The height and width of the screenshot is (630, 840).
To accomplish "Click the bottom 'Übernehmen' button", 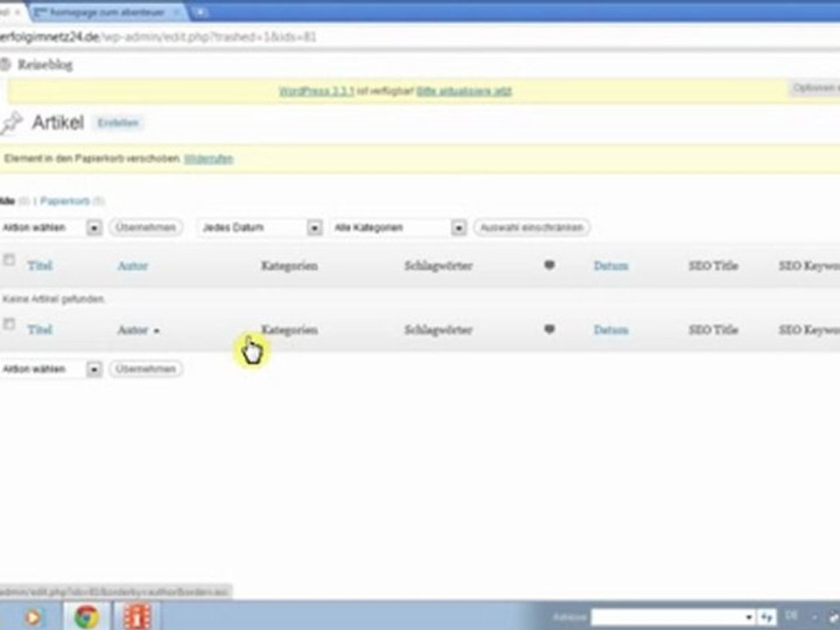I will [146, 369].
